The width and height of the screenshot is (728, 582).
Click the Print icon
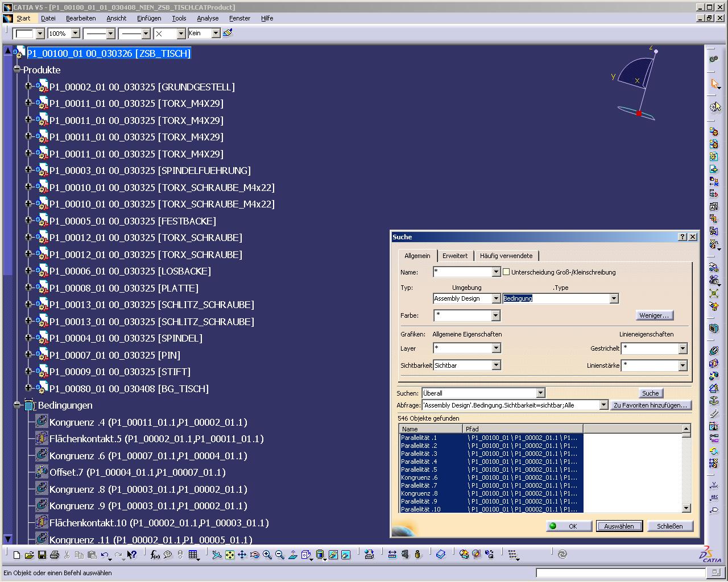point(55,555)
